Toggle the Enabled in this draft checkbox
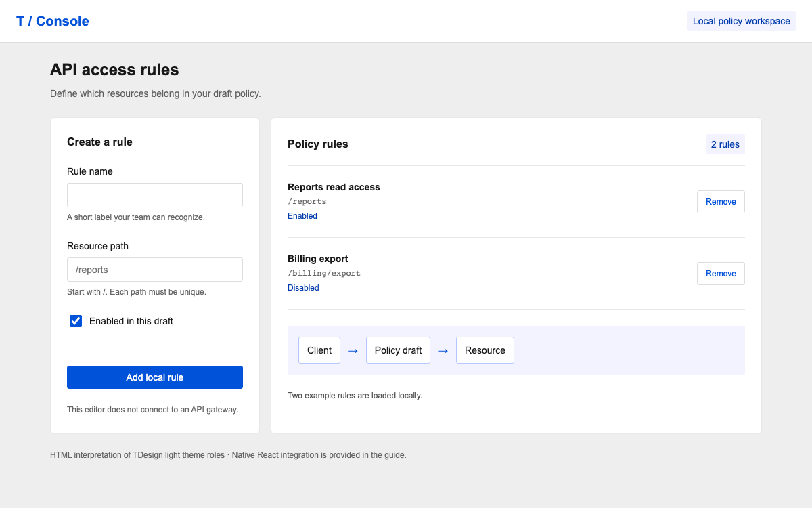 (76, 321)
